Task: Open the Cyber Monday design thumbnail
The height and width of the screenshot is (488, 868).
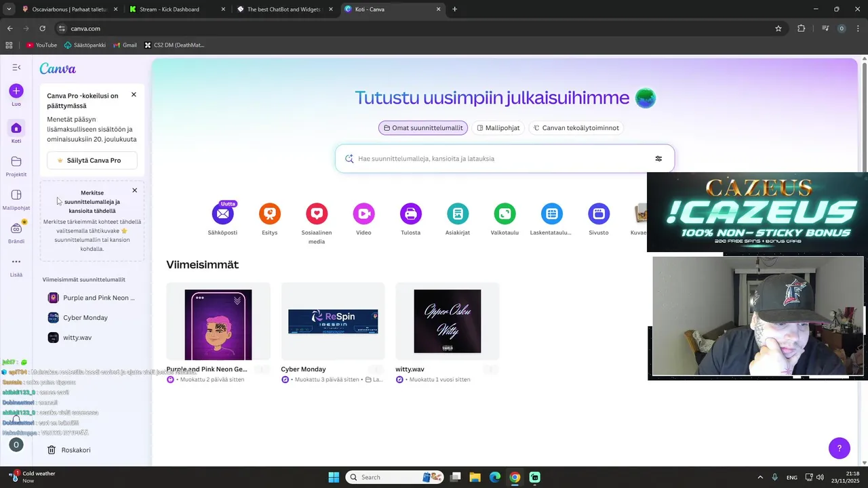Action: coord(333,321)
